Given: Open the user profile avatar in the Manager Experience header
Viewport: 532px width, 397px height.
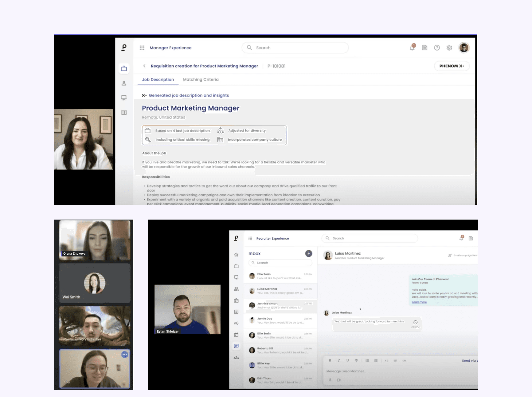Looking at the screenshot, I should 464,48.
